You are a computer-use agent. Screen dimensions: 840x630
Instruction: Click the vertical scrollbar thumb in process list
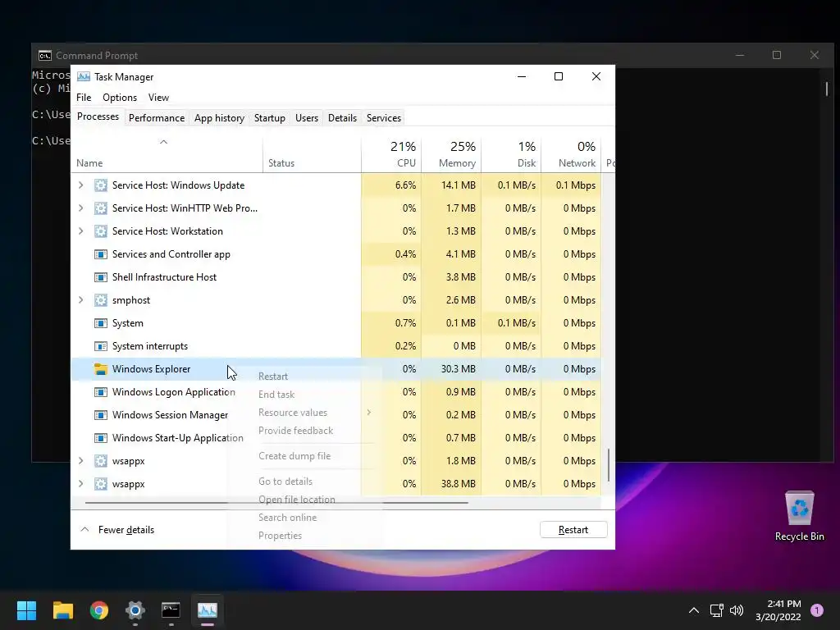(608, 464)
